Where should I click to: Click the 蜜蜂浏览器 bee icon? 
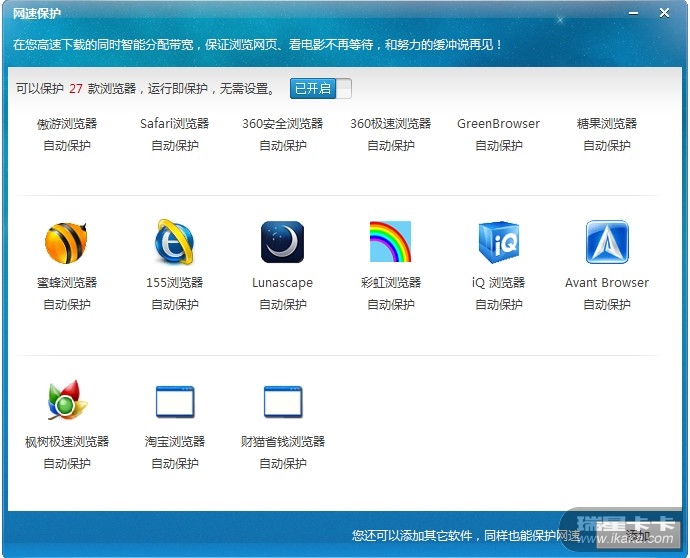66,242
